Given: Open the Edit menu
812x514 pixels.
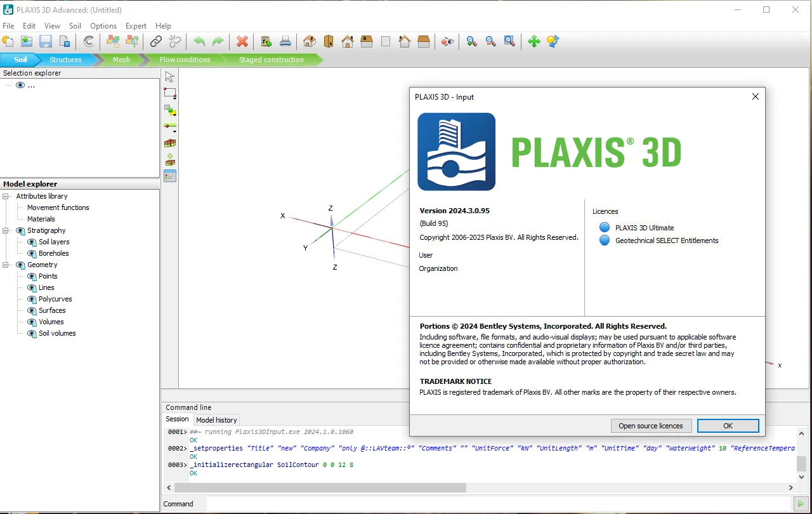Looking at the screenshot, I should pos(29,26).
